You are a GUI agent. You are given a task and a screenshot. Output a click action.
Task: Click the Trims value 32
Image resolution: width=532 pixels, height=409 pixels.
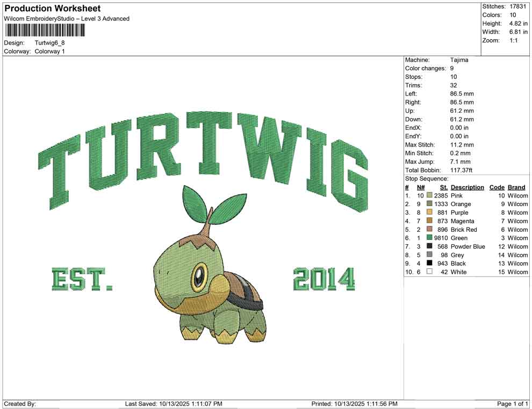tap(454, 85)
